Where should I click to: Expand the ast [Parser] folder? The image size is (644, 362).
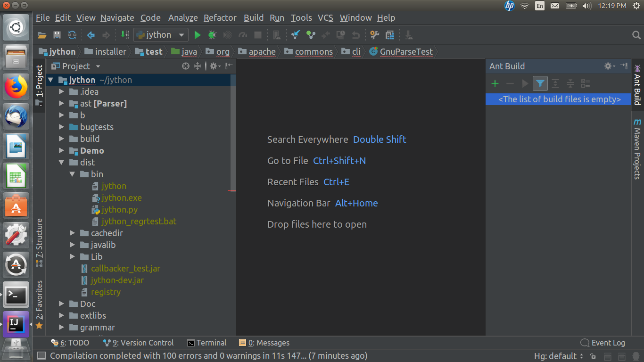(62, 104)
